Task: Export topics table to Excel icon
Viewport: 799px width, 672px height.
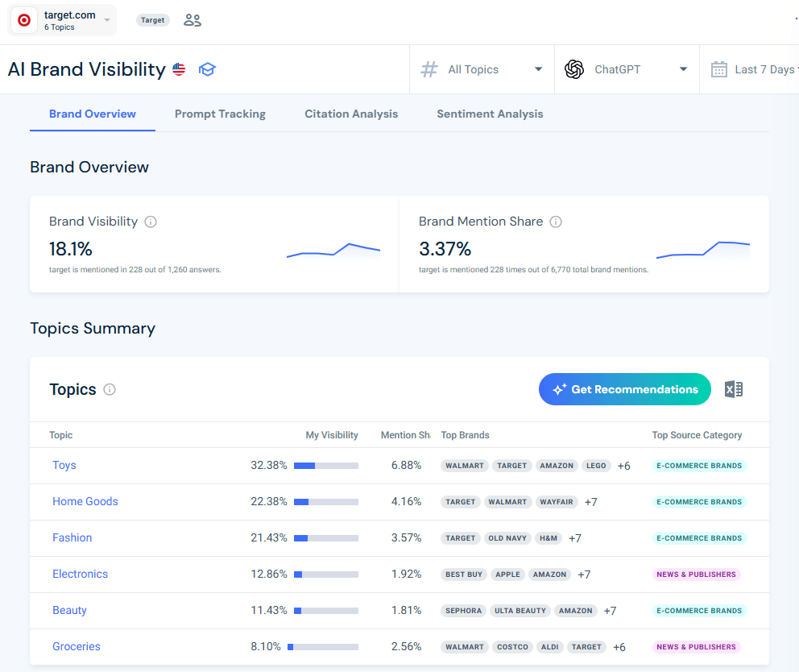Action: click(733, 389)
